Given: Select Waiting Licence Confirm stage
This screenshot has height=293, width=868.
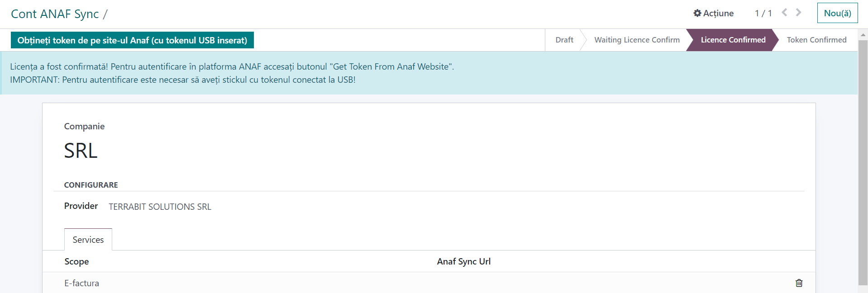Looking at the screenshot, I should pyautogui.click(x=637, y=40).
